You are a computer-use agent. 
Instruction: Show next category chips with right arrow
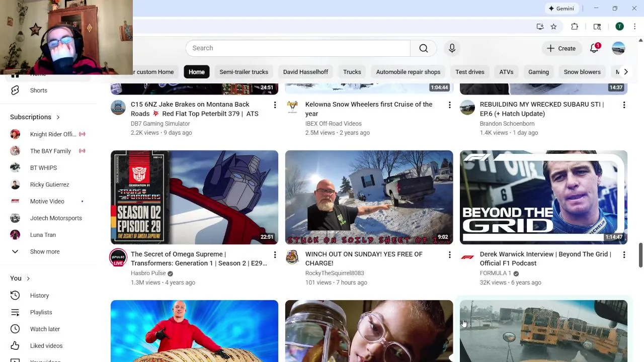click(625, 72)
